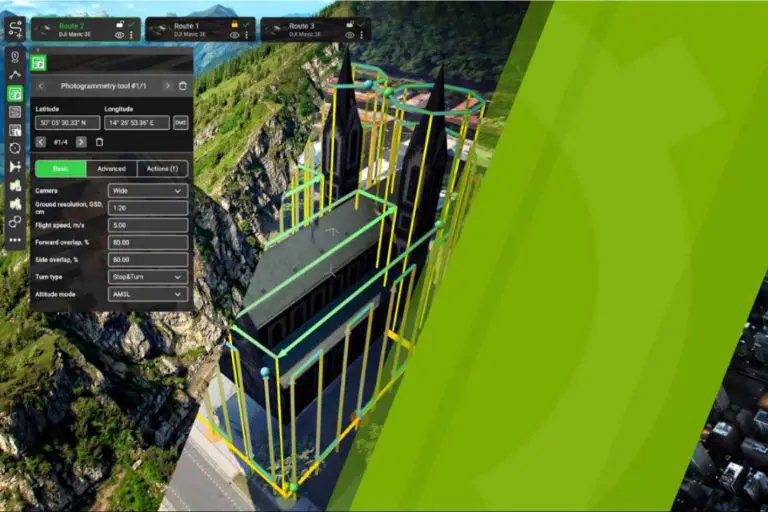Open the Route 2 three-dot options menu
Image resolution: width=768 pixels, height=512 pixels.
[131, 35]
